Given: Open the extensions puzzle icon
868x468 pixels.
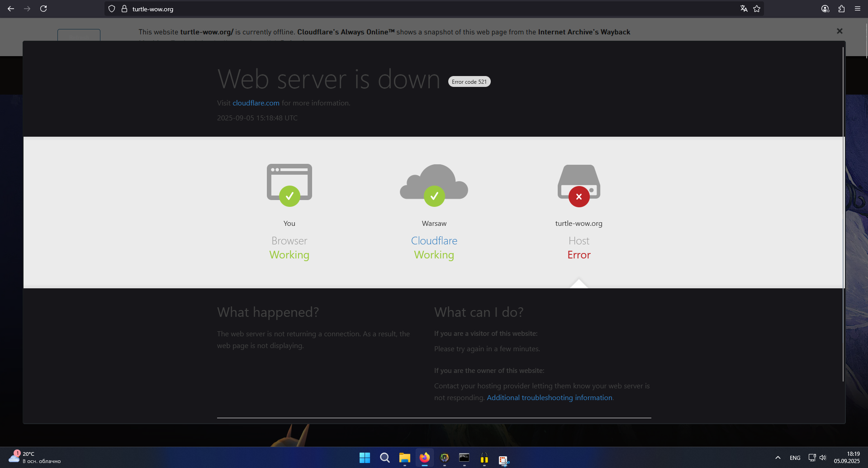Looking at the screenshot, I should tap(841, 9).
